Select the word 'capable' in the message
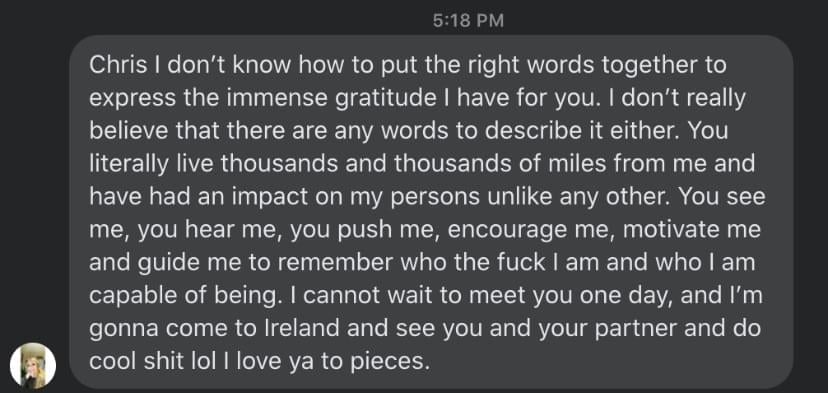The height and width of the screenshot is (393, 828). point(129,297)
